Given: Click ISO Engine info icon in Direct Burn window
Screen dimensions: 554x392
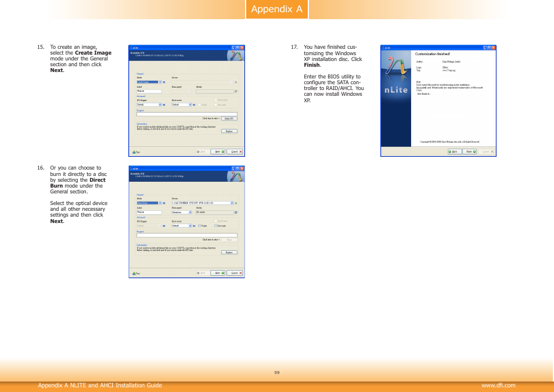Looking at the screenshot, I should 164,225.
